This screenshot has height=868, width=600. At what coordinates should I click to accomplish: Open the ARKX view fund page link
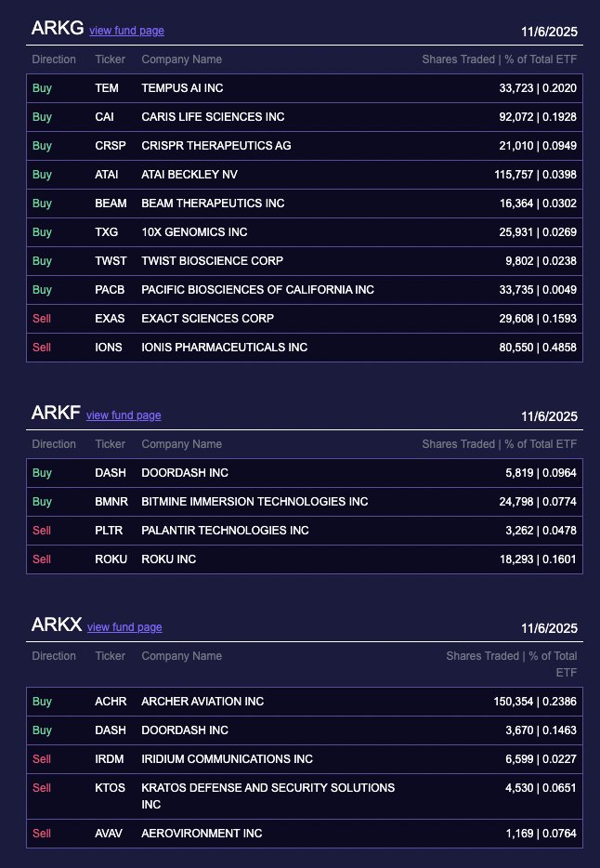pos(124,627)
